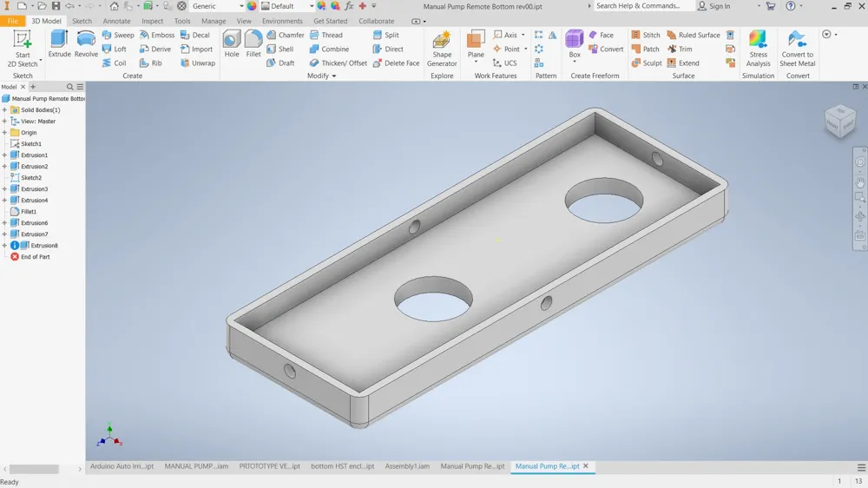Image resolution: width=868 pixels, height=488 pixels.
Task: Switch to the Sketch ribbon tab
Action: click(x=82, y=21)
